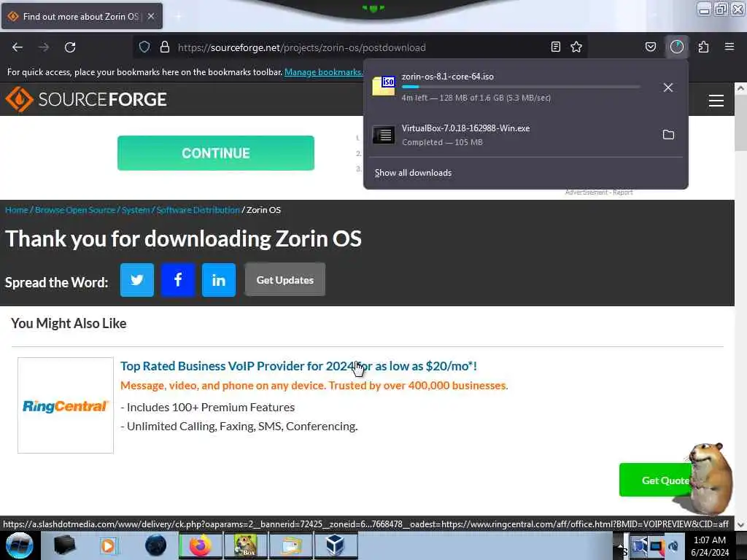Share on Facebook with the f button
The image size is (747, 560).
[178, 280]
